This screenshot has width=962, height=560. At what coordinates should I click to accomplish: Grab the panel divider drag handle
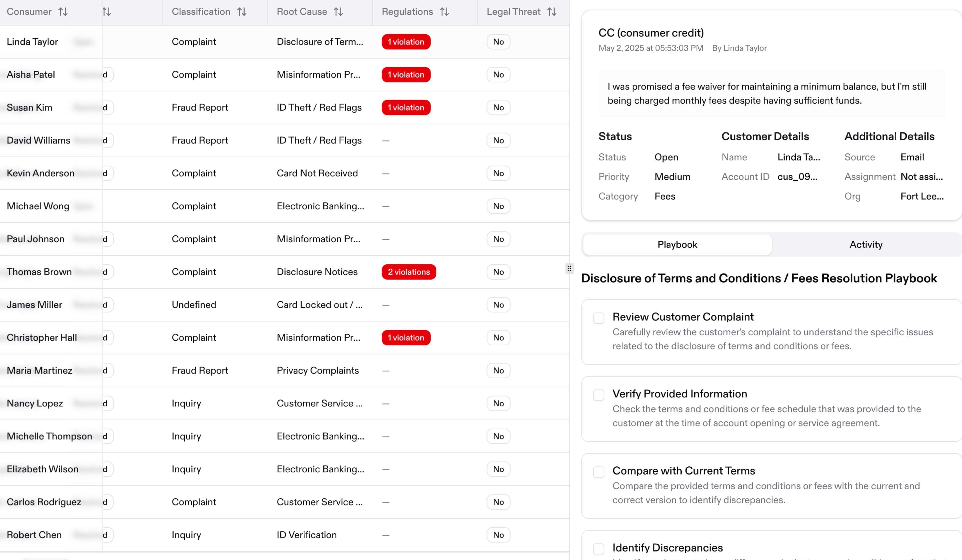pos(570,269)
